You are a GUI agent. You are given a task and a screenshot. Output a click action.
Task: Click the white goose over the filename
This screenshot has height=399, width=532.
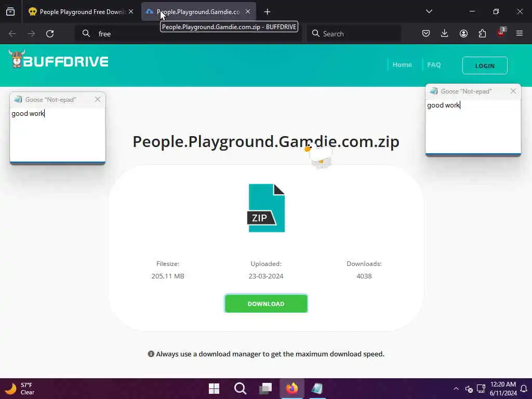pos(320,155)
